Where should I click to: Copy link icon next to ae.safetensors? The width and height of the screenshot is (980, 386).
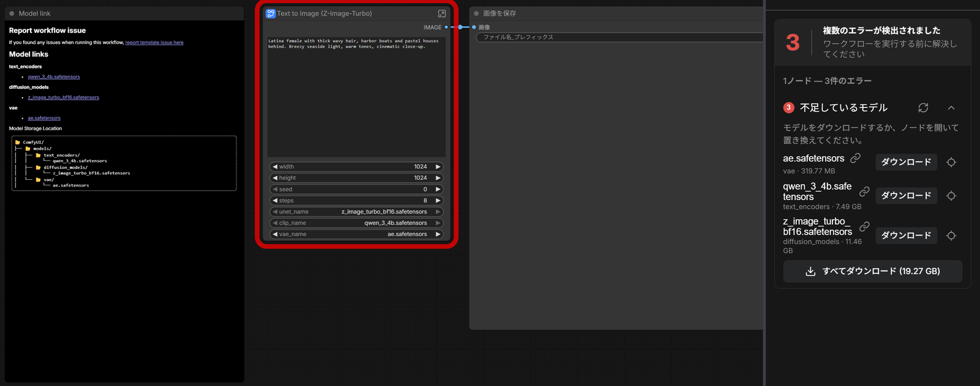click(x=856, y=158)
